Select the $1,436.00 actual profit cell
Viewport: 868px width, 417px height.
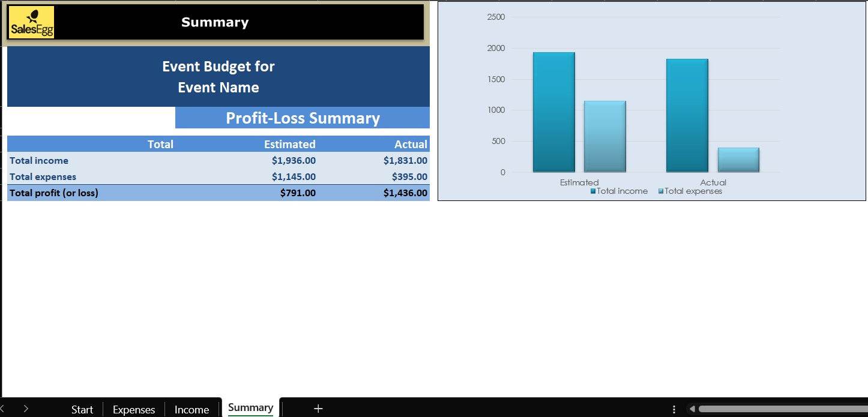[405, 193]
